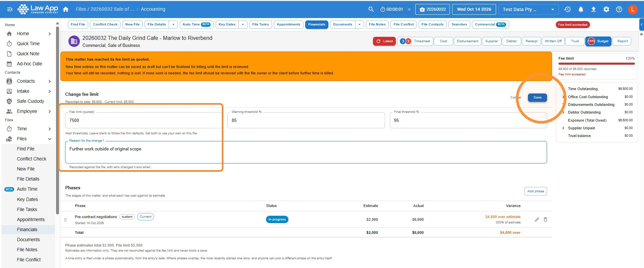Collapse the Files sidebar section
Image resolution: width=644 pixels, height=268 pixels.
point(50,139)
